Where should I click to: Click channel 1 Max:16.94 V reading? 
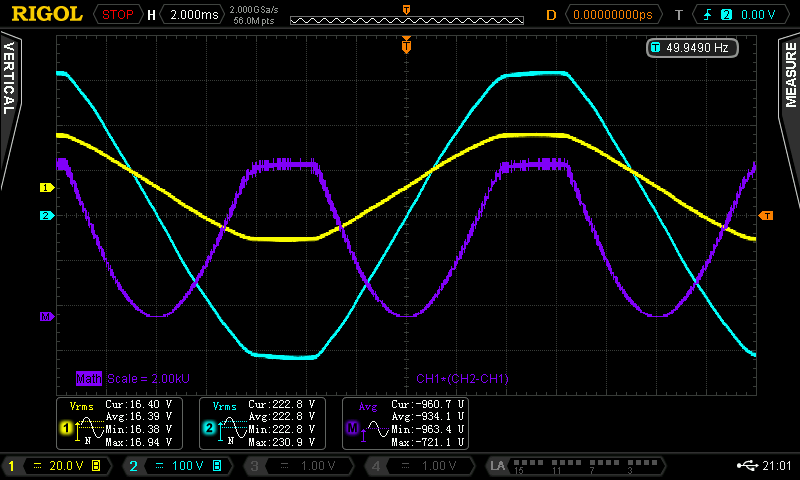click(138, 442)
